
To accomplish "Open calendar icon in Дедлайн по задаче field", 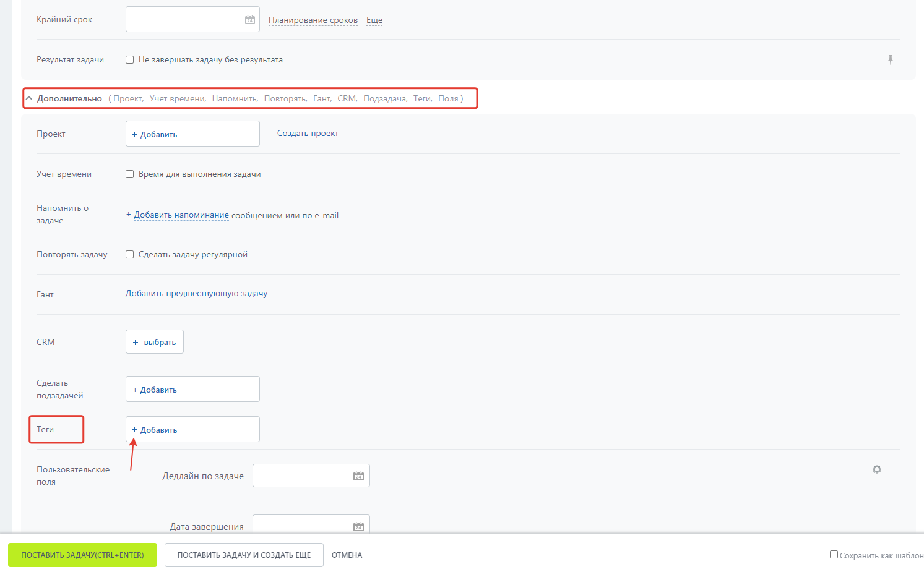I will click(358, 476).
